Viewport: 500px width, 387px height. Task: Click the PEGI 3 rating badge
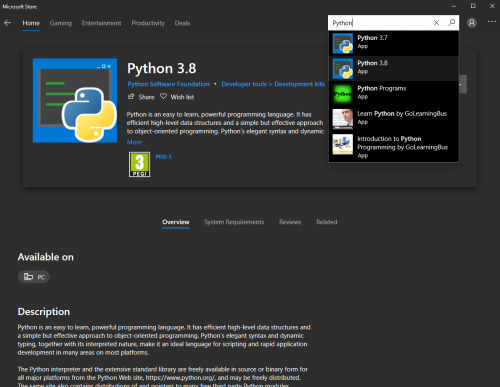pyautogui.click(x=139, y=164)
